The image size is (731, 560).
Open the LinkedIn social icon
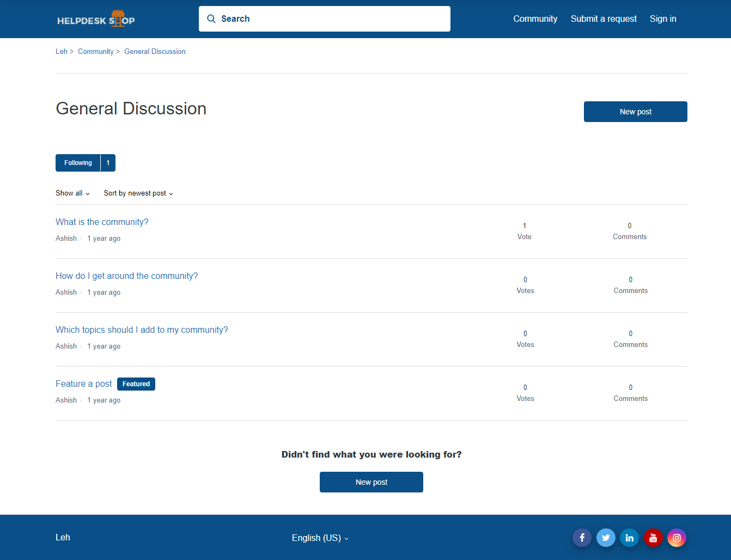pyautogui.click(x=629, y=538)
